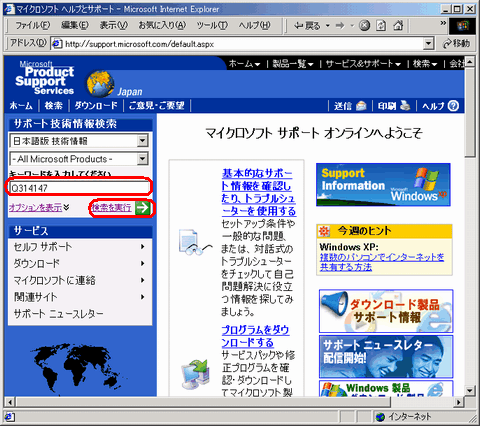Expand the ホーム top navigation dropdown
The width and height of the screenshot is (480, 426).
[244, 64]
